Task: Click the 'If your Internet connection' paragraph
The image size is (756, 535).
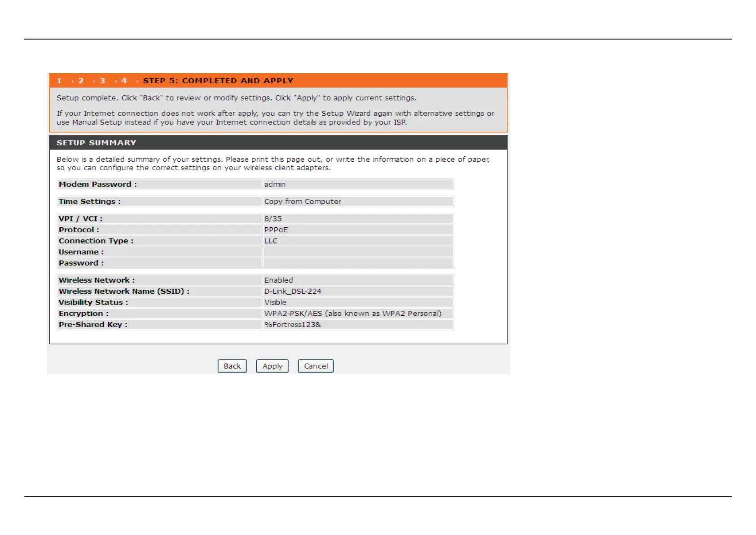Action: click(x=275, y=118)
